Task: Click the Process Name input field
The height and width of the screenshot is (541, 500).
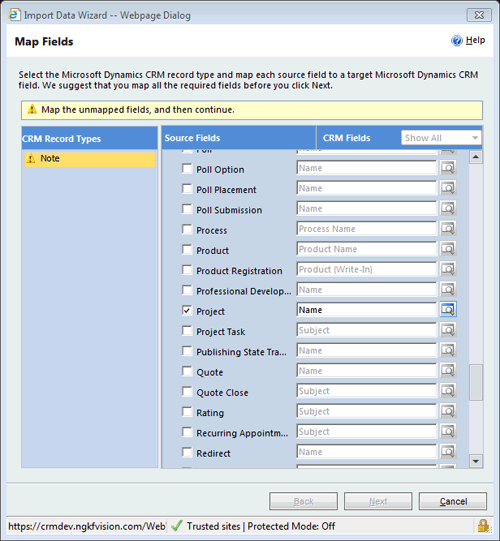Action: [x=366, y=228]
